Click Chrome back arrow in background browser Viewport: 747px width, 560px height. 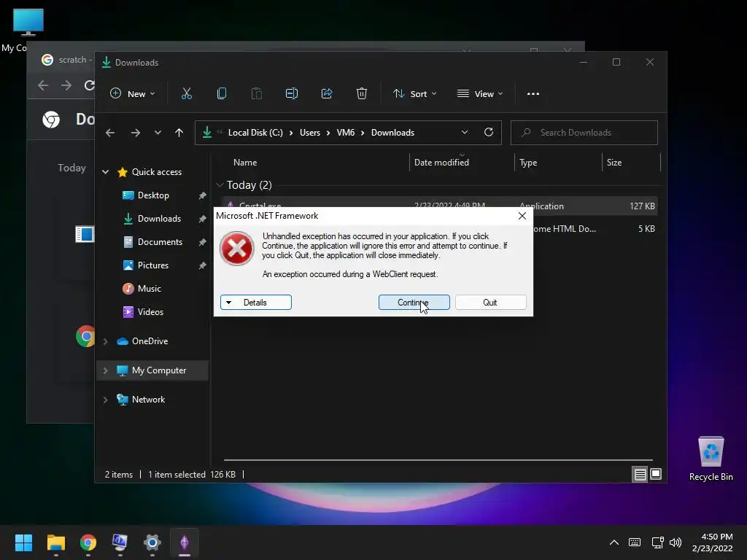(43, 85)
